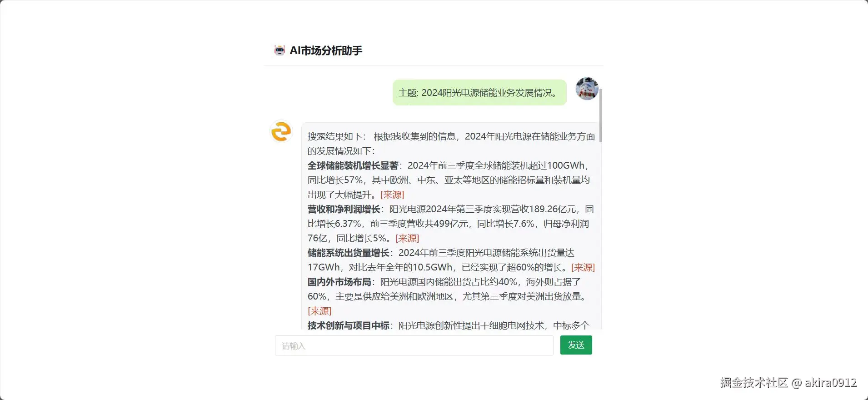Open the 来源 link after 大幅提升
868x400 pixels.
point(392,195)
